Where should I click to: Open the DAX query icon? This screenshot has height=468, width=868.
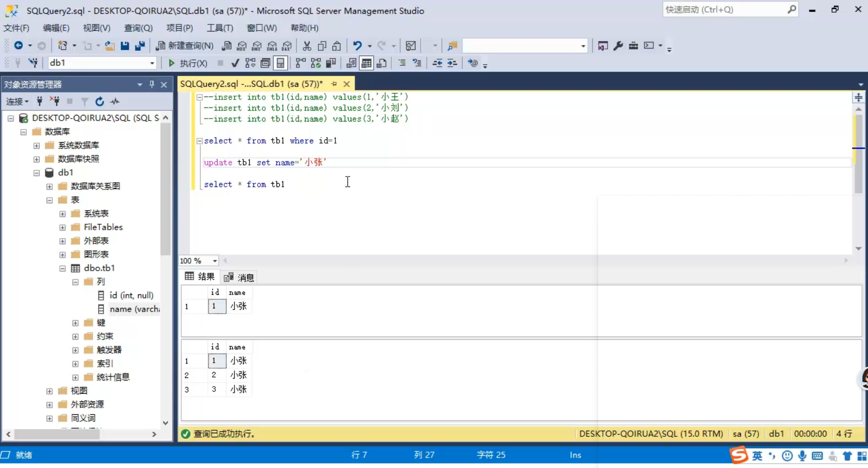click(287, 46)
